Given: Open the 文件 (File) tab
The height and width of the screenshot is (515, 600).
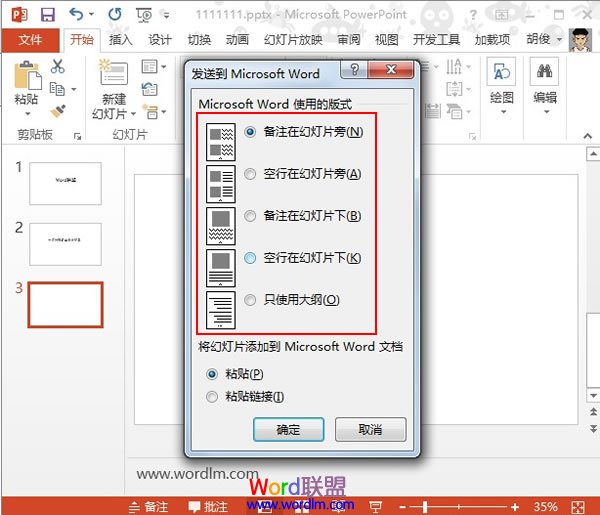Looking at the screenshot, I should [x=30, y=40].
